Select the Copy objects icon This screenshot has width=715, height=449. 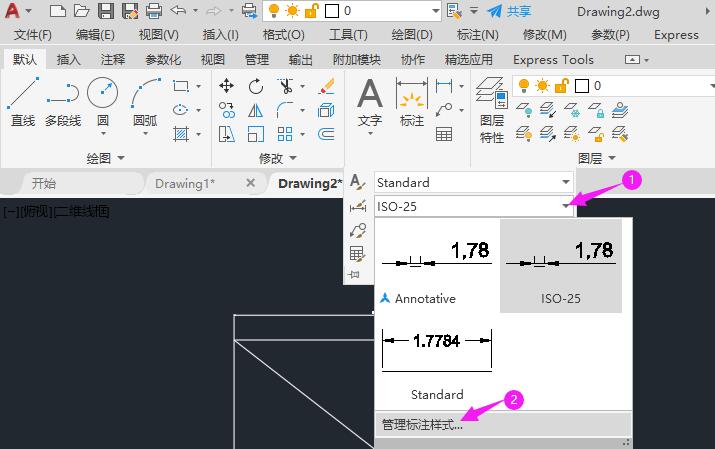[227, 110]
